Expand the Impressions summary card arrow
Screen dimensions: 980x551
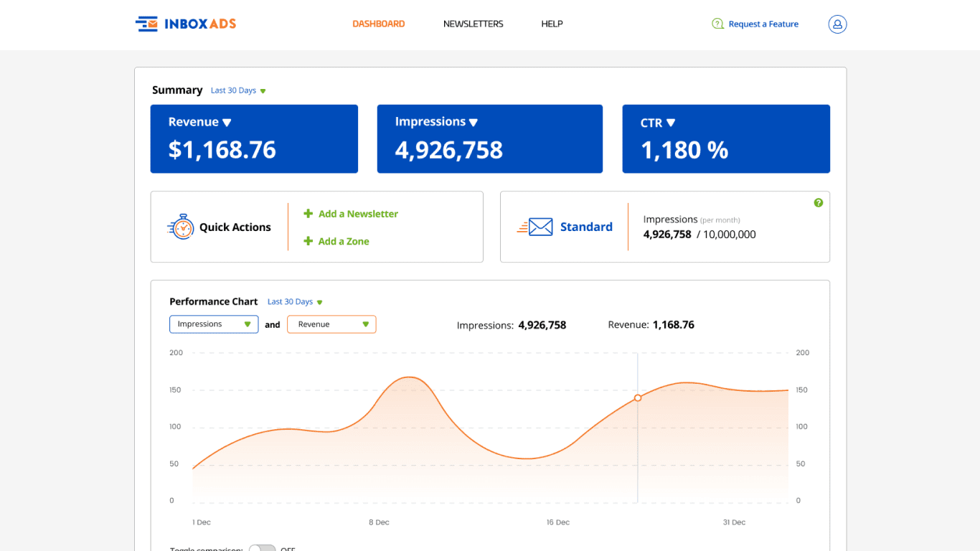473,123
